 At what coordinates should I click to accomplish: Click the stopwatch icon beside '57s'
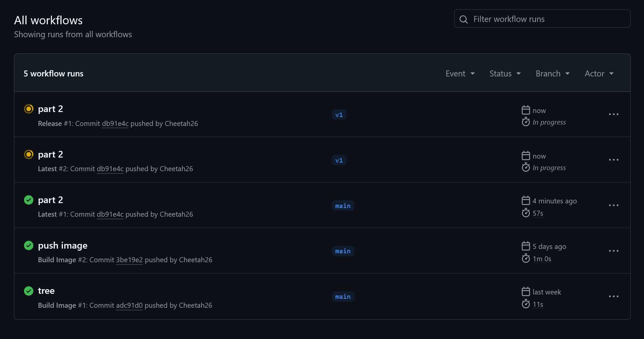[x=526, y=213]
